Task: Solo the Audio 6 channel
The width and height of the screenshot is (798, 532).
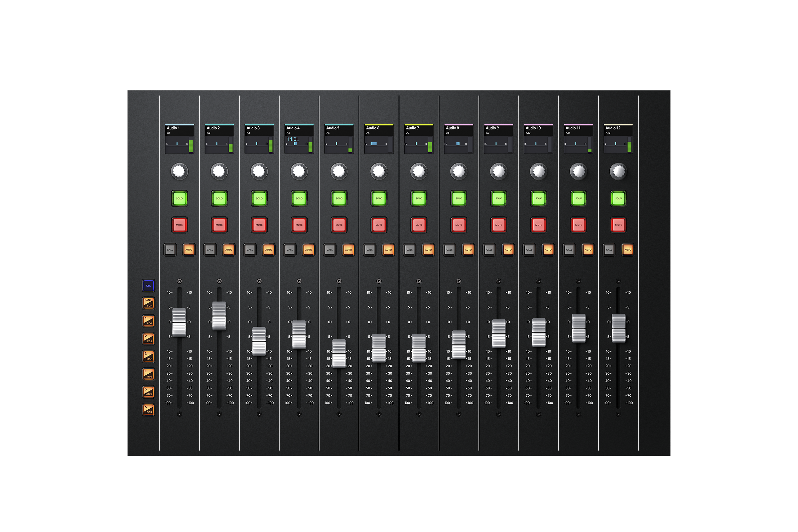Action: coord(379,199)
